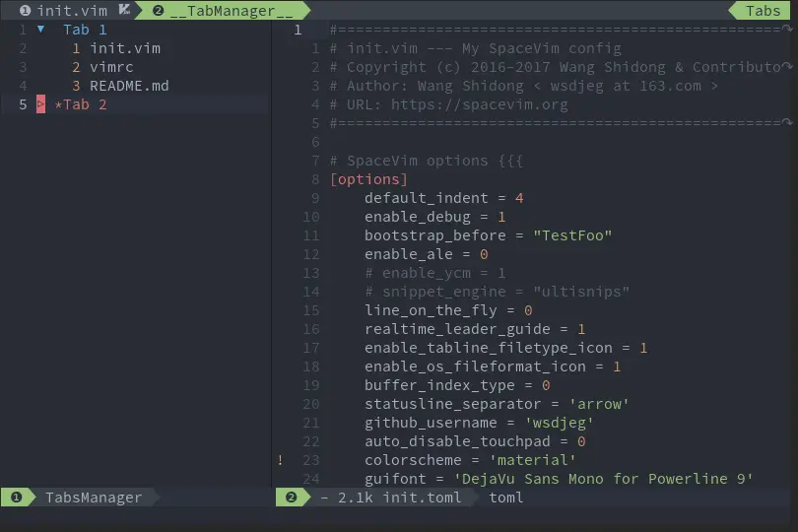
Task: Switch to the __TabManager__ tabline tab
Action: pos(232,10)
